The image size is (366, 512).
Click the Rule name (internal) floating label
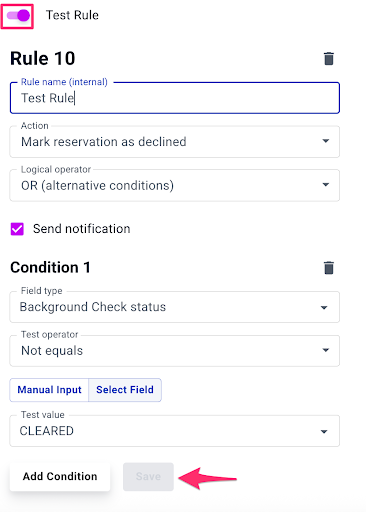click(x=64, y=82)
